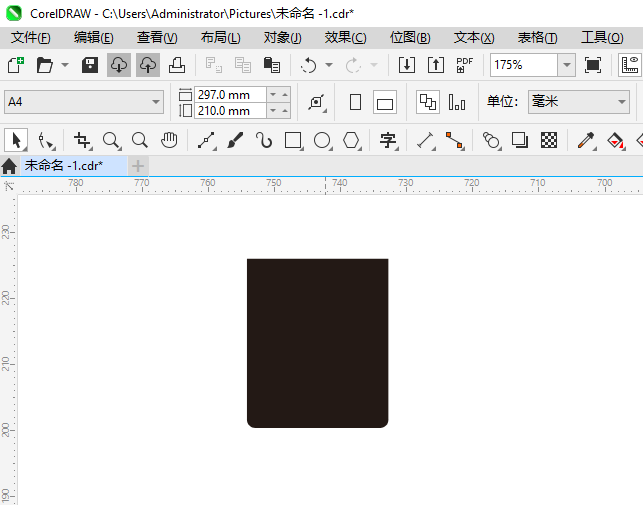Open the undo history dropdown
The width and height of the screenshot is (643, 505).
[329, 65]
